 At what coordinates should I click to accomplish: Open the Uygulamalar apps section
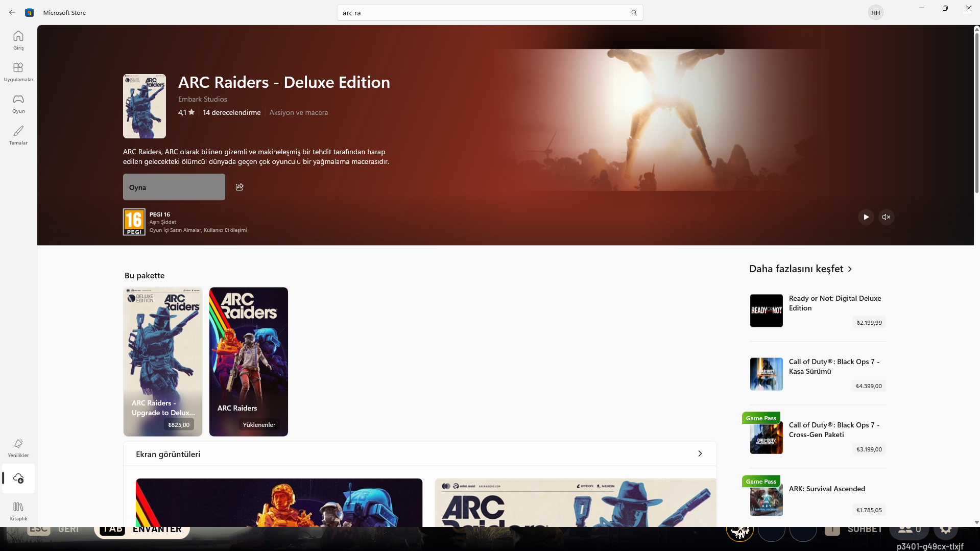pos(18,72)
